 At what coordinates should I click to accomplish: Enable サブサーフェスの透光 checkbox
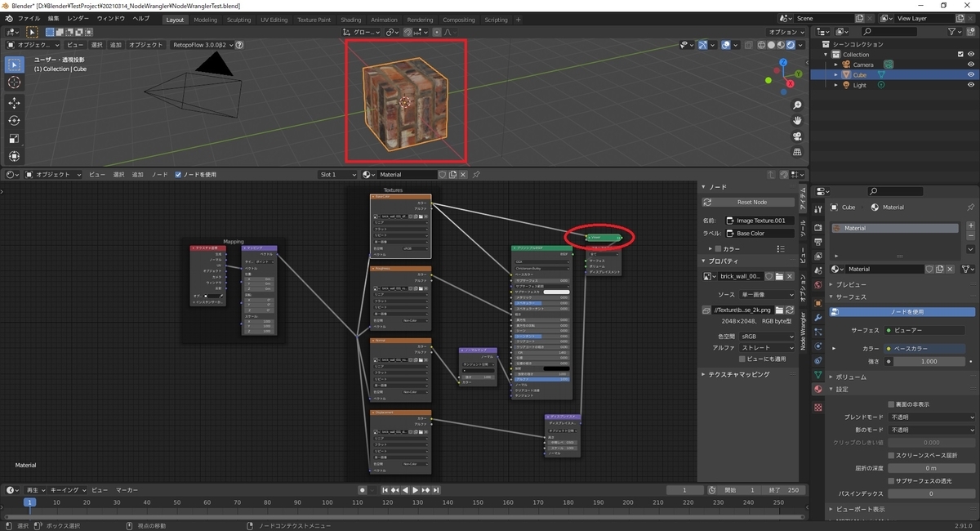(x=891, y=480)
